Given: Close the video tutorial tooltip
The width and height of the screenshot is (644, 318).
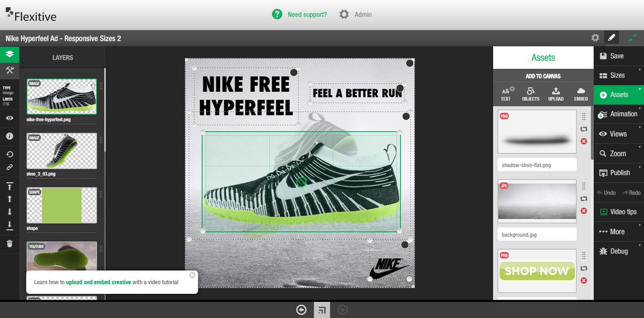Looking at the screenshot, I should tap(192, 275).
